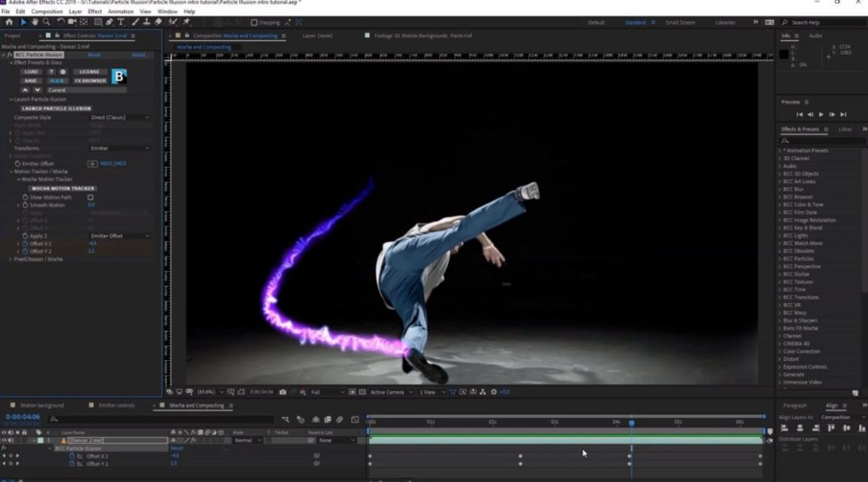
Task: Open the 1 View layout dropdown
Action: 432,392
